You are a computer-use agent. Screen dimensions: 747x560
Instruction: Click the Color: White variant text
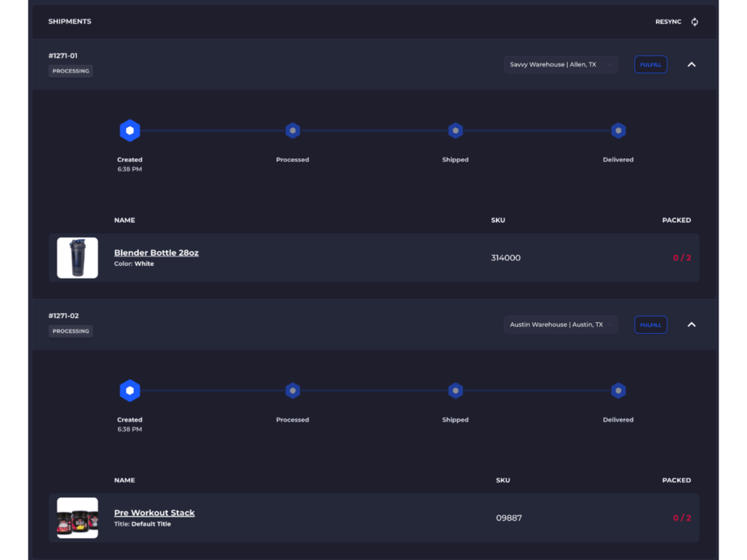(x=134, y=264)
